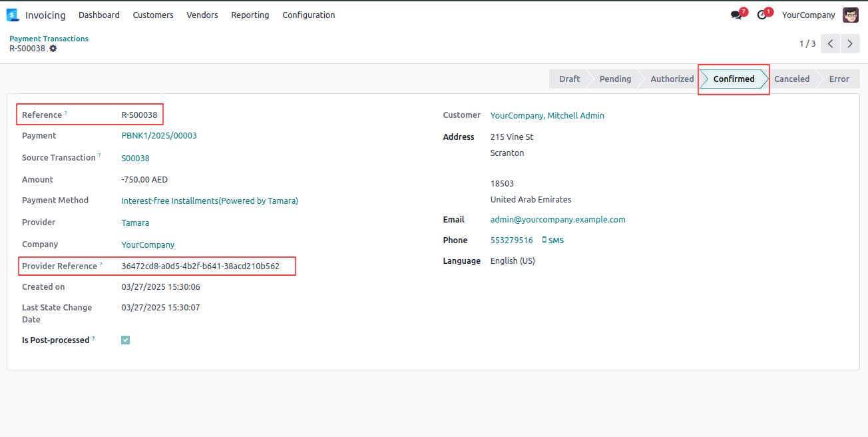Image resolution: width=868 pixels, height=437 pixels.
Task: Open the gear actions menu beside R-S00038
Action: 53,49
